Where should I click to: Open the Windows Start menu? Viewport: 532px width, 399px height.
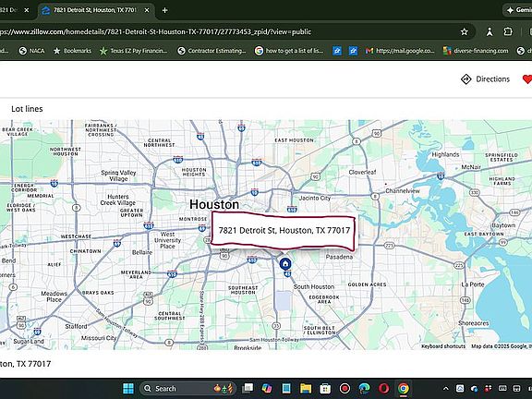tap(128, 389)
